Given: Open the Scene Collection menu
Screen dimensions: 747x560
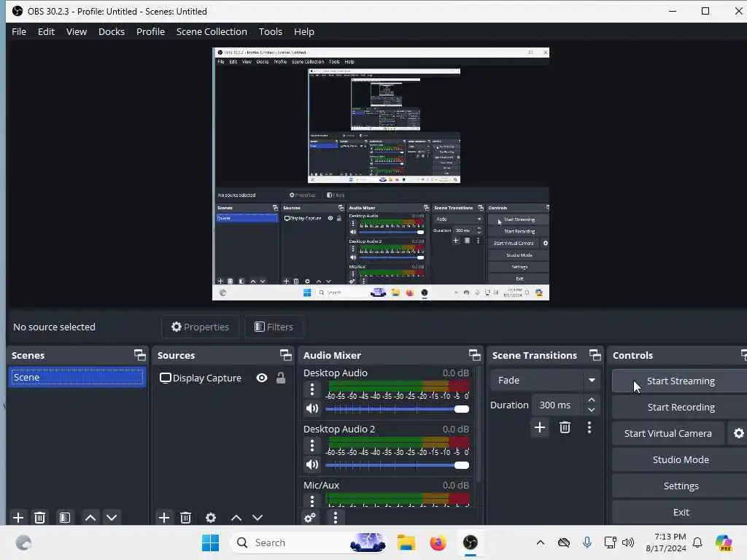Looking at the screenshot, I should tap(212, 31).
